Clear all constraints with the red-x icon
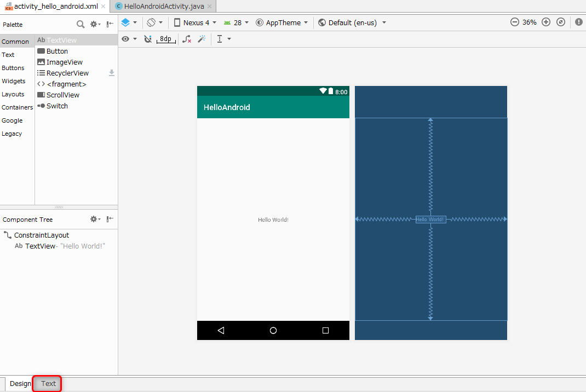This screenshot has height=392, width=586. (x=187, y=39)
